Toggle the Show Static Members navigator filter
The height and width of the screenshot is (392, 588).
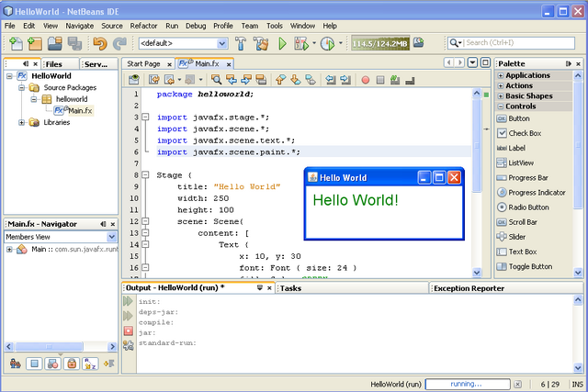point(53,364)
